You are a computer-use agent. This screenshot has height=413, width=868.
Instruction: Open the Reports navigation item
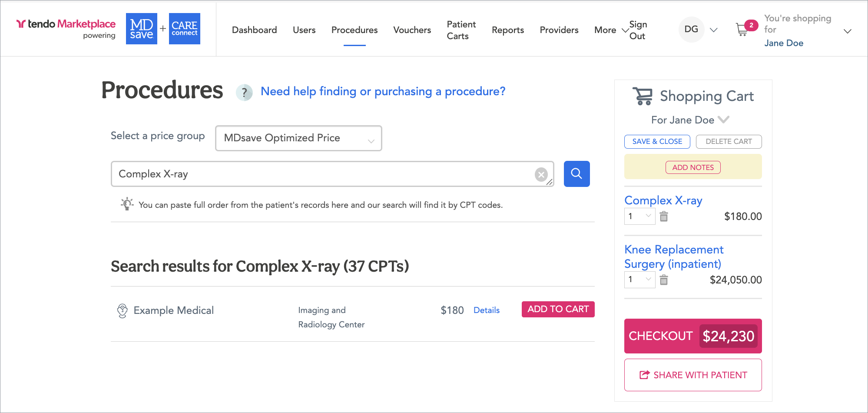[x=508, y=30]
